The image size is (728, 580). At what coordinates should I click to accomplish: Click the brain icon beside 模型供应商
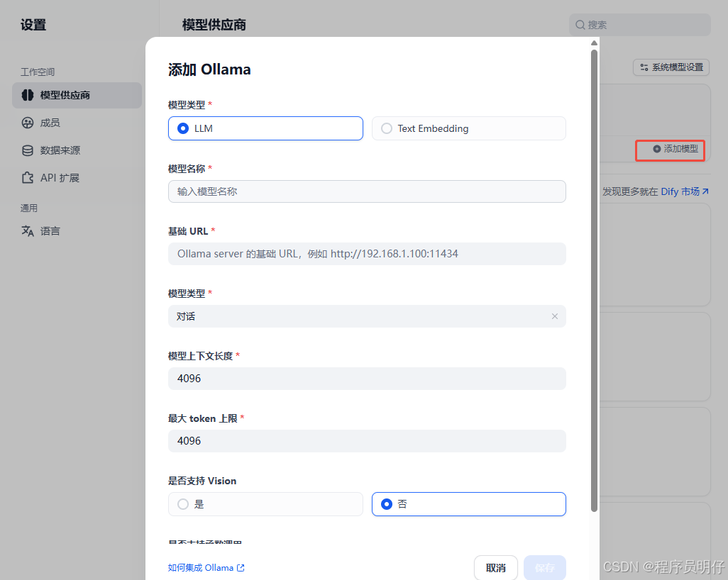(28, 95)
